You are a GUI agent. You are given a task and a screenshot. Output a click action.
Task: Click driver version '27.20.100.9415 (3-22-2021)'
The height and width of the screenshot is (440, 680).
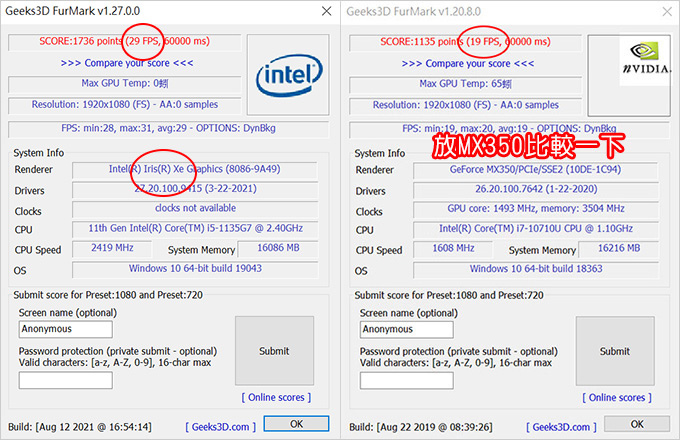tap(196, 189)
